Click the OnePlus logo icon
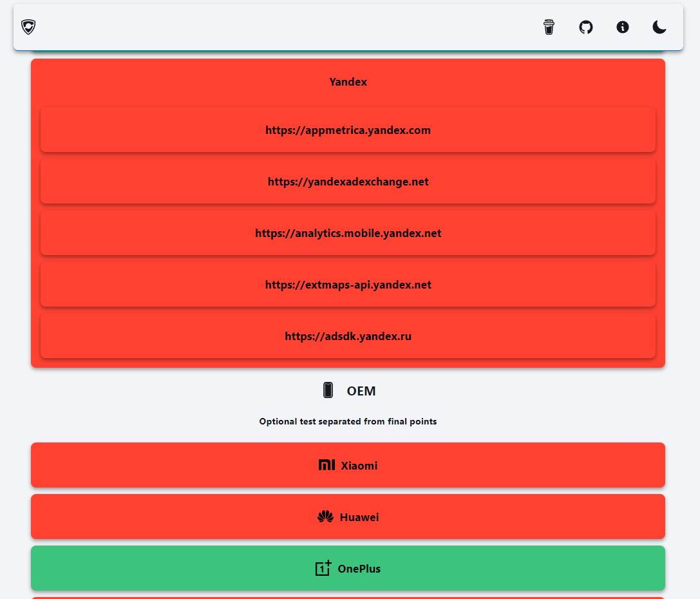This screenshot has height=599, width=700. [323, 568]
